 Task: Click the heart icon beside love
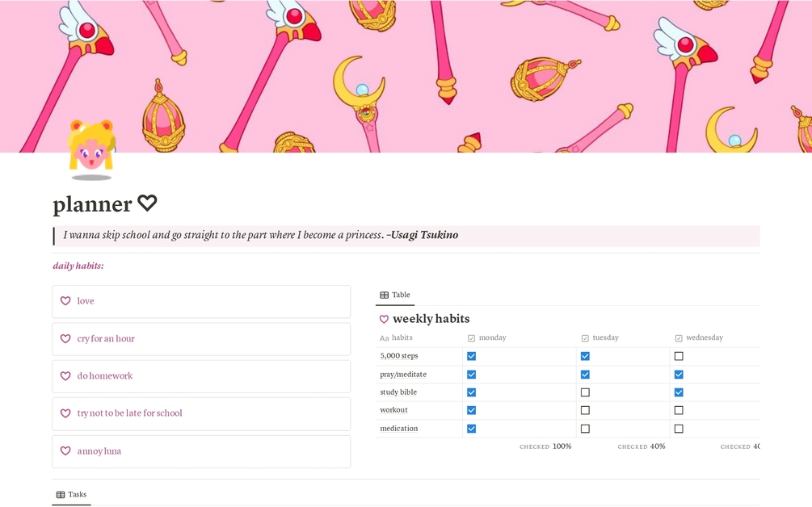tap(65, 300)
